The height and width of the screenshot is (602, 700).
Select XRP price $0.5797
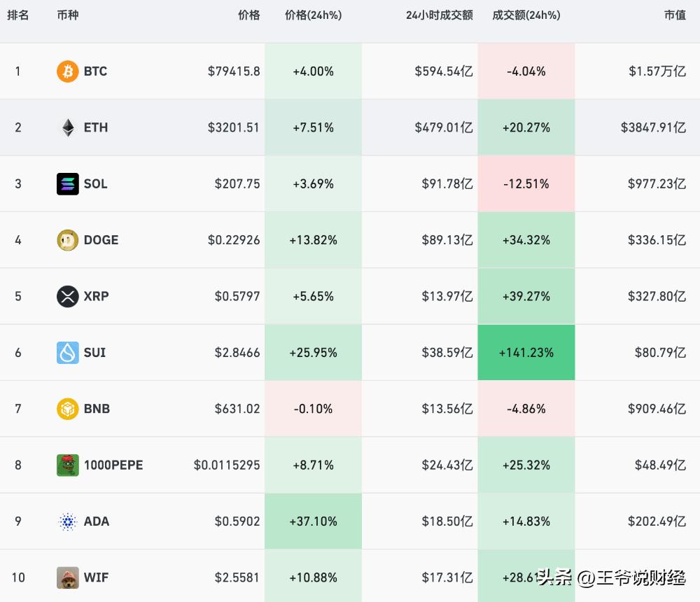pos(237,297)
